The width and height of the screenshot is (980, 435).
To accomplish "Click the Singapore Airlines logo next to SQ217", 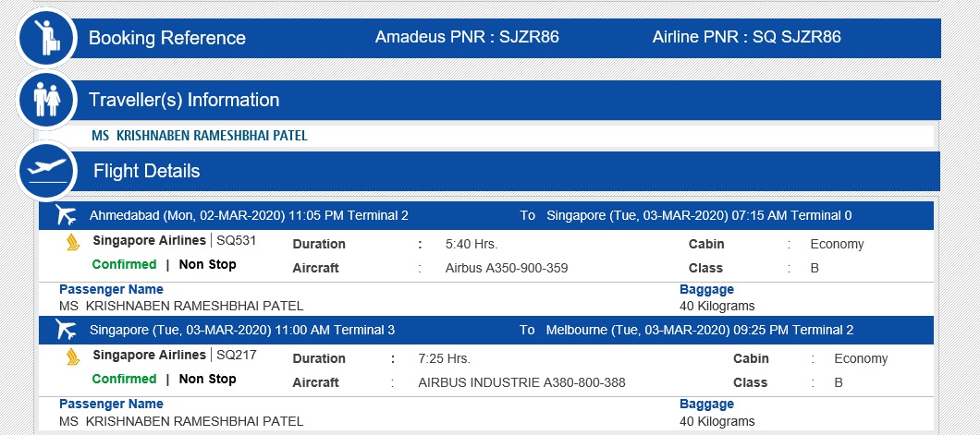I will coord(73,356).
